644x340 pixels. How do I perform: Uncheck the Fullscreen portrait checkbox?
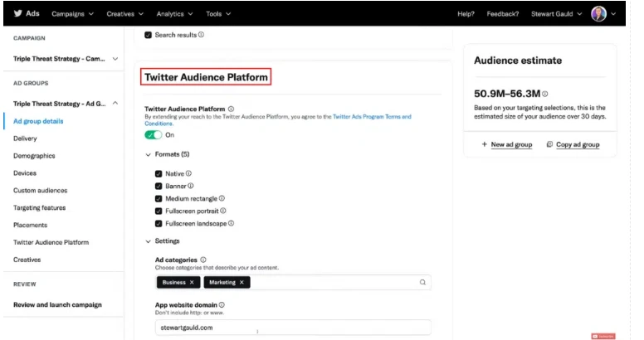(159, 211)
